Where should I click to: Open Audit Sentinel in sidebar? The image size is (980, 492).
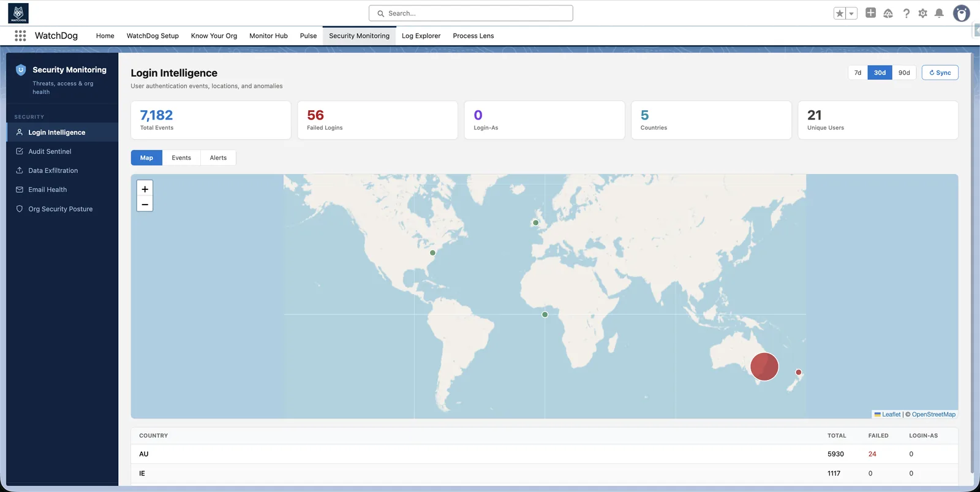(x=62, y=151)
